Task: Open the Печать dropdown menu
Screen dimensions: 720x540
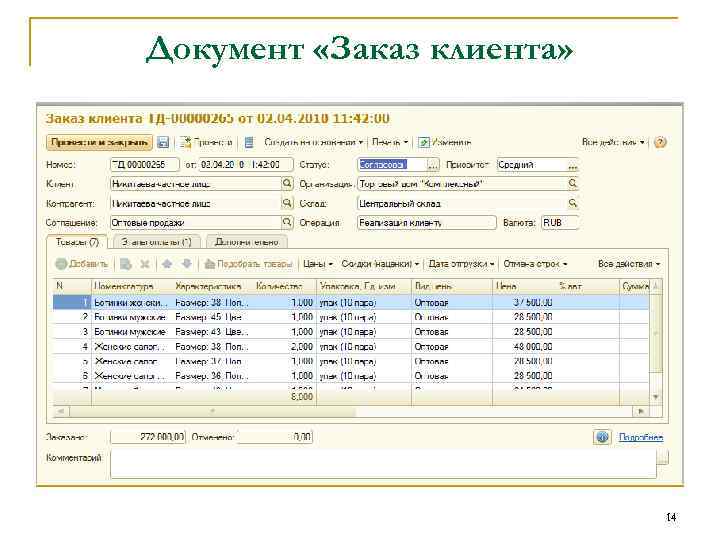Action: click(389, 142)
